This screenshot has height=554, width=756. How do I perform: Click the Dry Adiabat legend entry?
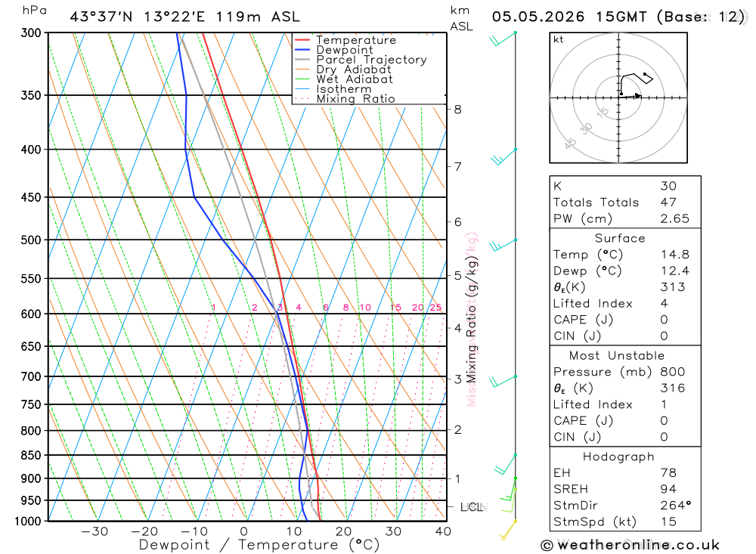tap(353, 70)
